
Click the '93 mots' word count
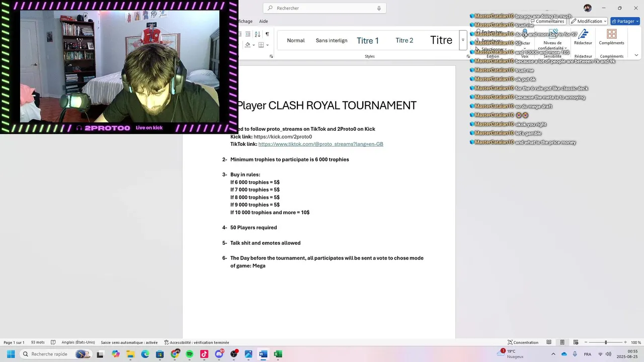coord(38,342)
